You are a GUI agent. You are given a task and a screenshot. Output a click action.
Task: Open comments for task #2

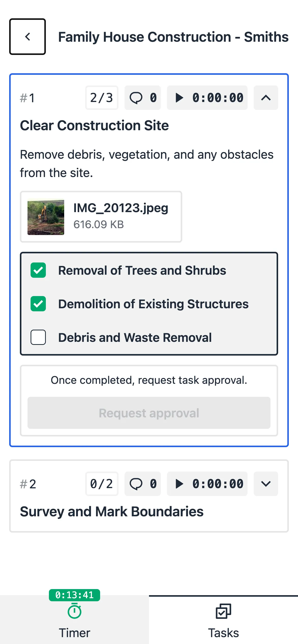point(143,484)
